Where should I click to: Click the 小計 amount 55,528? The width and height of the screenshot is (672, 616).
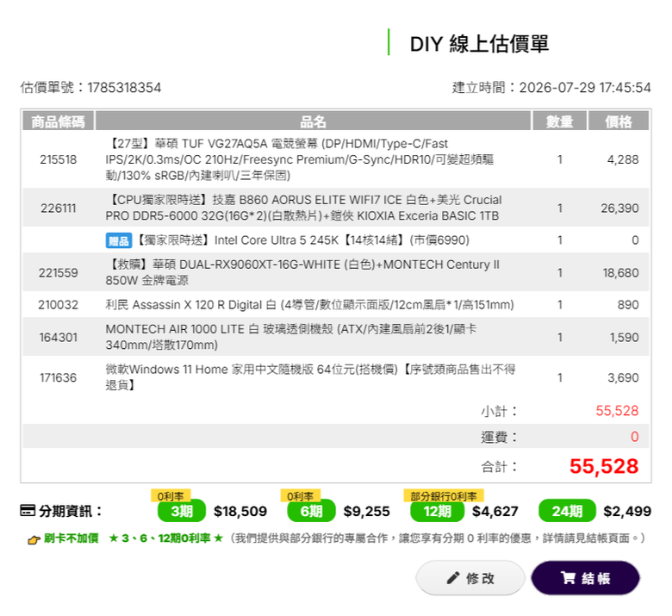(x=617, y=411)
